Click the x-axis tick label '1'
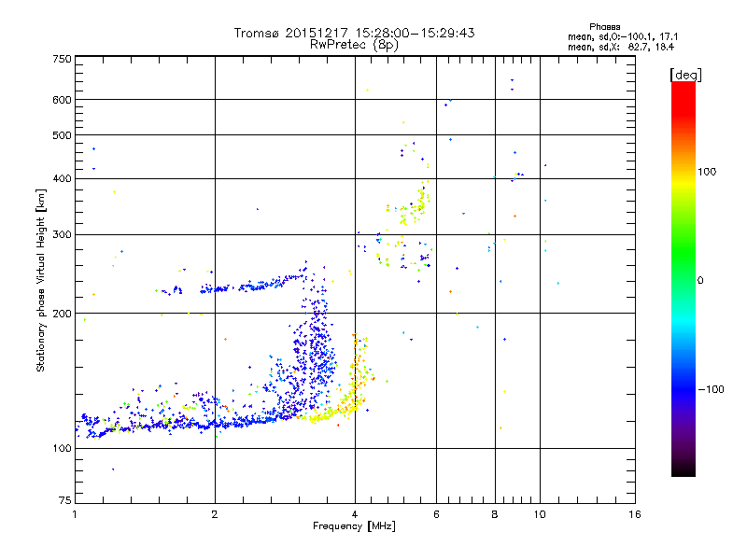 (75, 514)
